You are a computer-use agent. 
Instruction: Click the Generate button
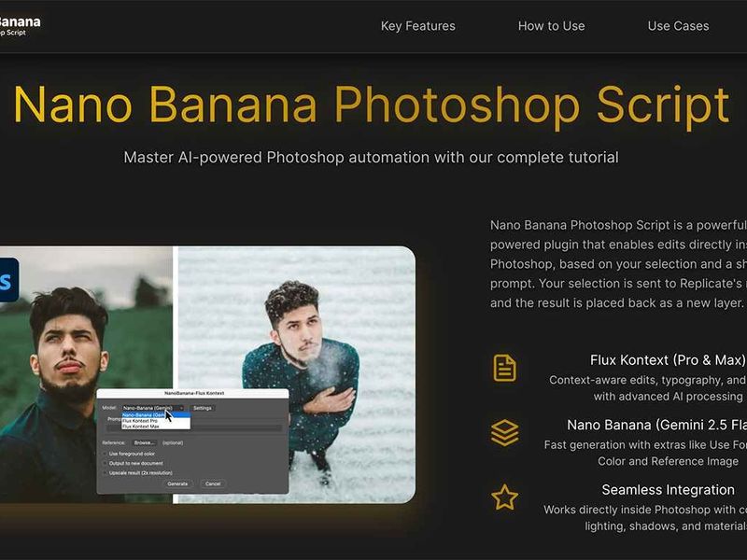point(177,483)
